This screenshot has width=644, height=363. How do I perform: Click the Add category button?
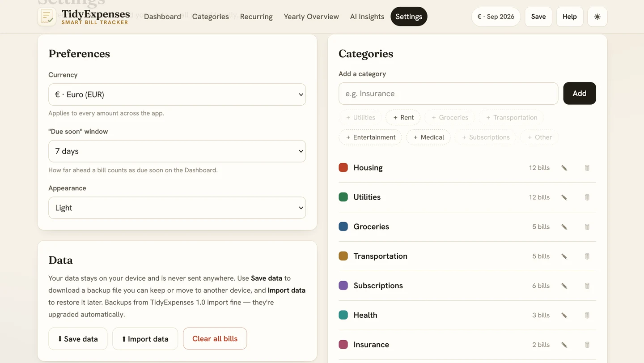coord(580,93)
